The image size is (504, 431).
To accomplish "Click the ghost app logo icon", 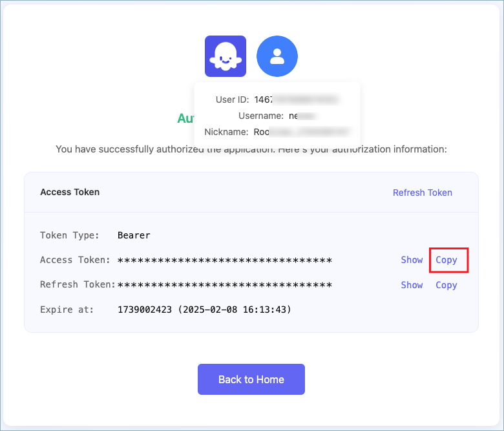I will tap(226, 56).
